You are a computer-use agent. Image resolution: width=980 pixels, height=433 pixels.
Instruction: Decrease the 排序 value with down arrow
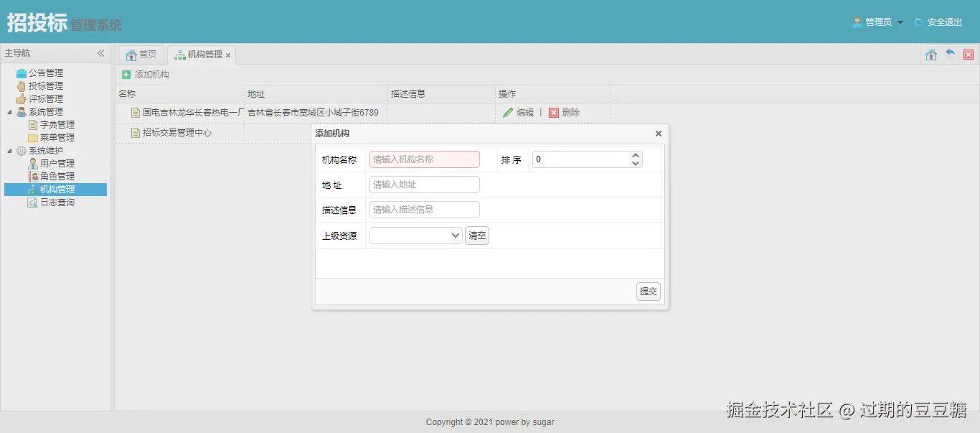(x=635, y=164)
